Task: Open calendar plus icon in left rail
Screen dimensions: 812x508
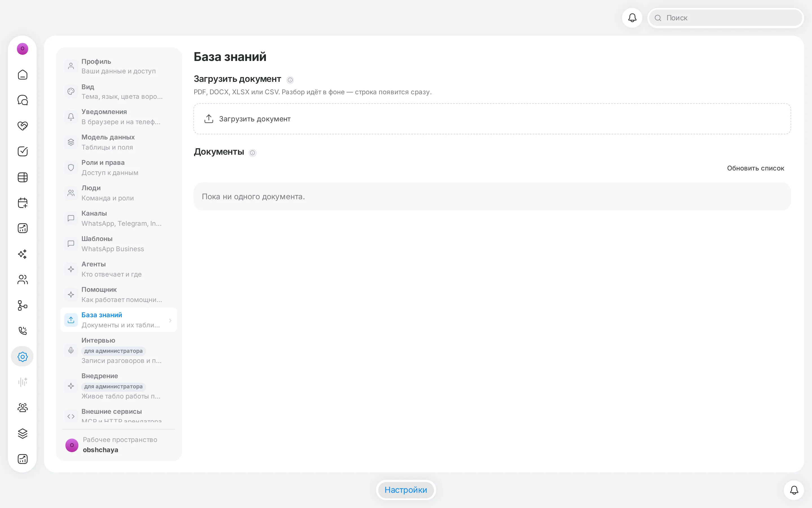Action: point(23,203)
